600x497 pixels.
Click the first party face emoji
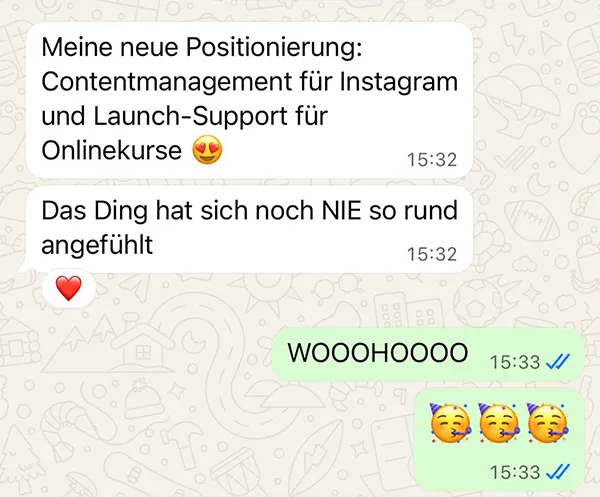pyautogui.click(x=450, y=423)
